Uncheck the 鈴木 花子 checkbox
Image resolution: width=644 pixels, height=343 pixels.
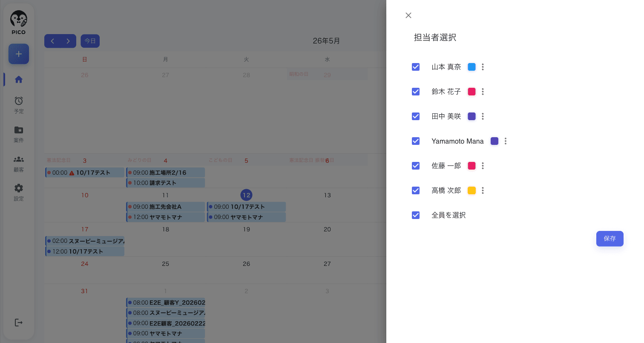[416, 92]
